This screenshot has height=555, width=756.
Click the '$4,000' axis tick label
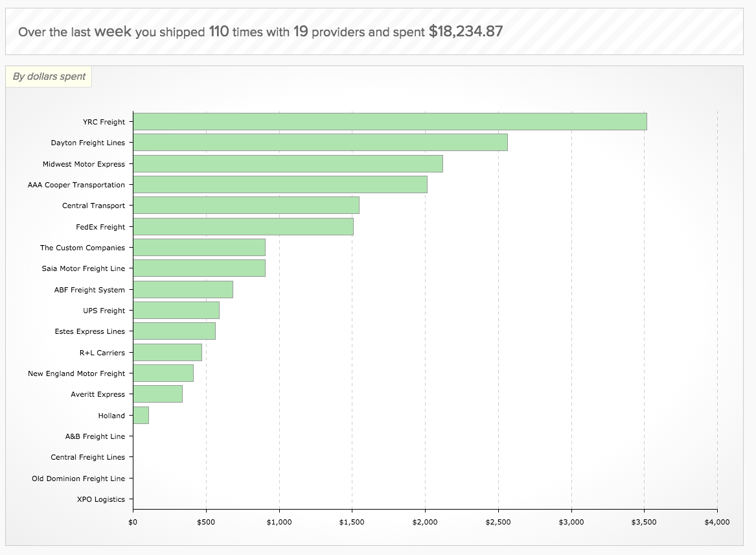tap(717, 522)
